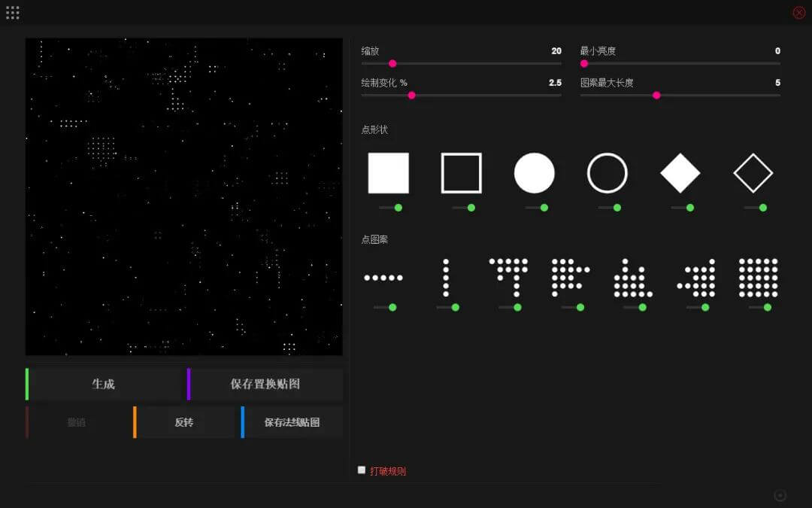
Task: Toggle the switch under filled square shape
Action: pos(391,208)
